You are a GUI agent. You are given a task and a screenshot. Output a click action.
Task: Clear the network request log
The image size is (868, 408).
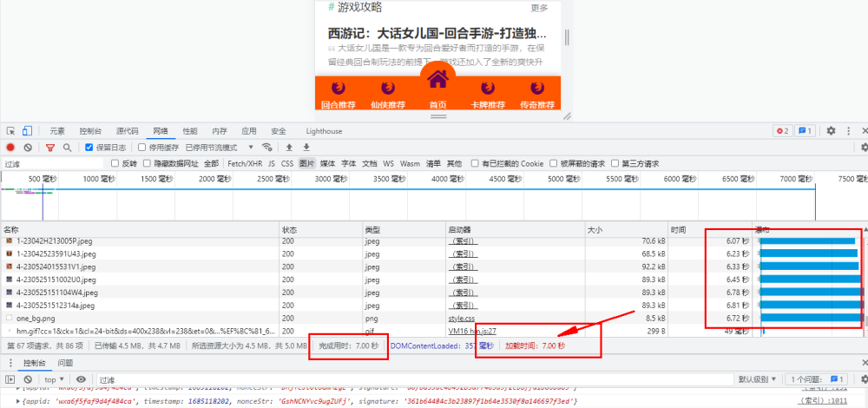click(27, 148)
